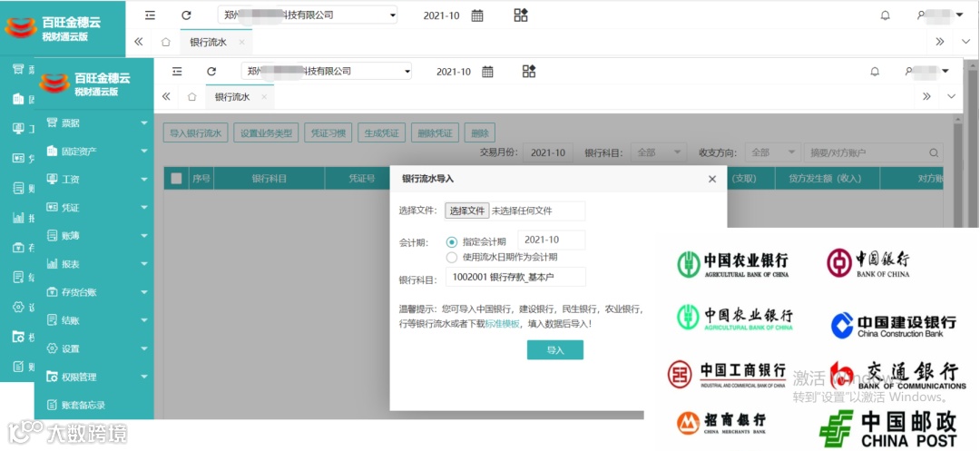Focus the 摘要/对方账户 search input
The height and width of the screenshot is (451, 980).
click(866, 153)
